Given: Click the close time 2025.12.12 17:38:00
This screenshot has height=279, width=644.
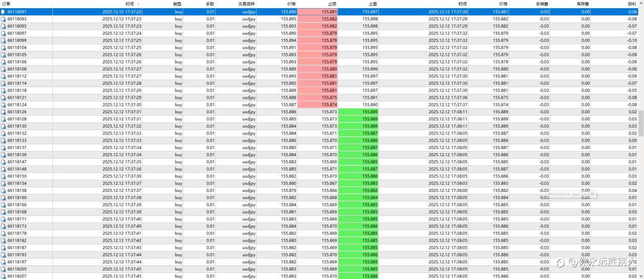Looking at the screenshot, I should tap(448, 190).
